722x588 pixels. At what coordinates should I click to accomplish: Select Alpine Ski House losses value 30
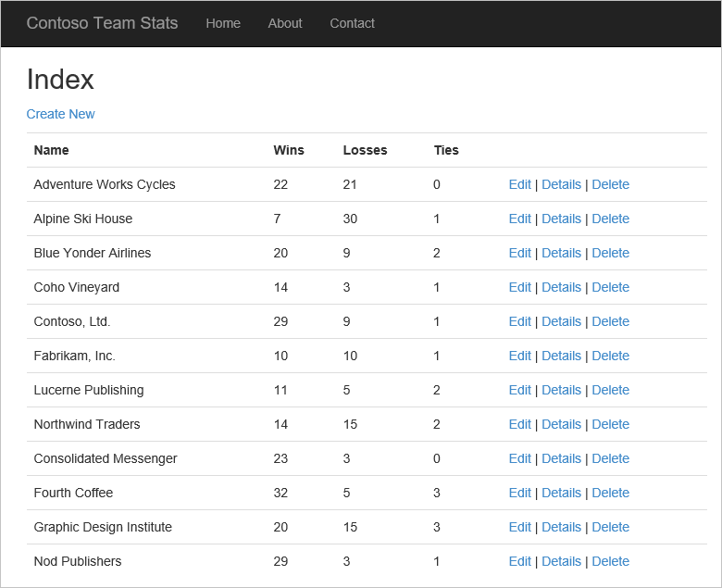[350, 219]
